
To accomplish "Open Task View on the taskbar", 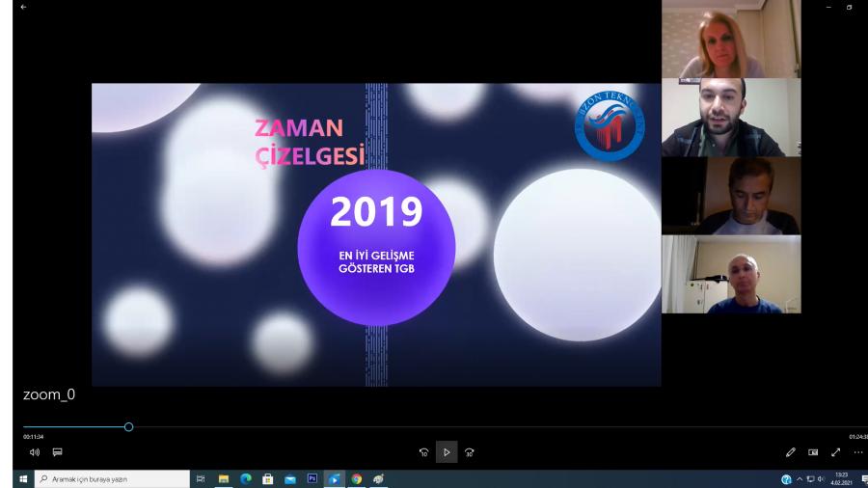I will click(x=202, y=479).
